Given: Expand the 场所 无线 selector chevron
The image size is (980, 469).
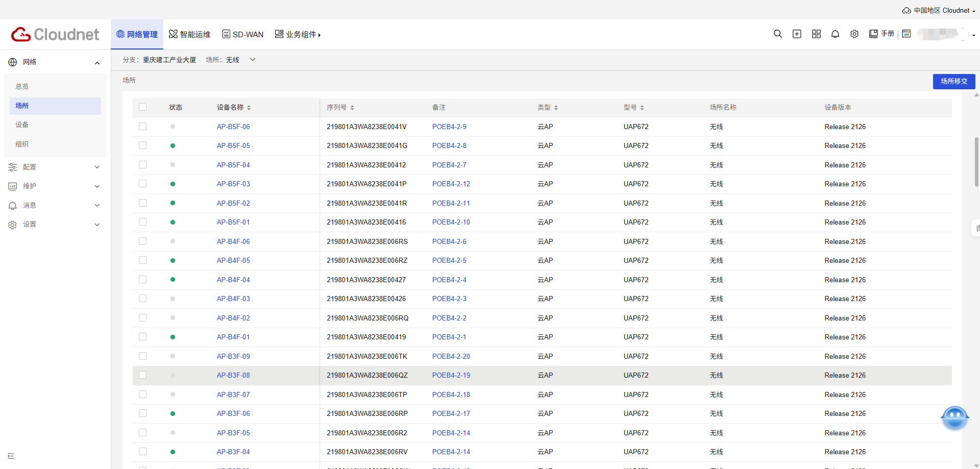Looking at the screenshot, I should 252,60.
